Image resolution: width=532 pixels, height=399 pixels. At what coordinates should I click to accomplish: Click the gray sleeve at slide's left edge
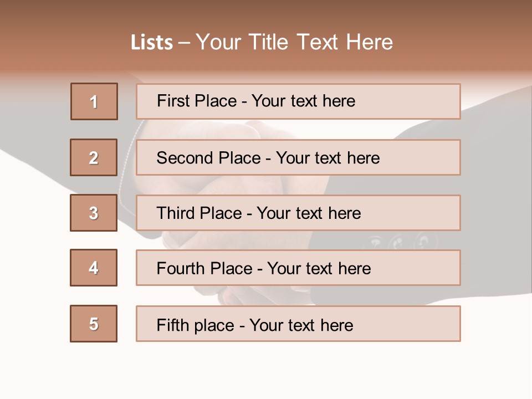(x=33, y=127)
